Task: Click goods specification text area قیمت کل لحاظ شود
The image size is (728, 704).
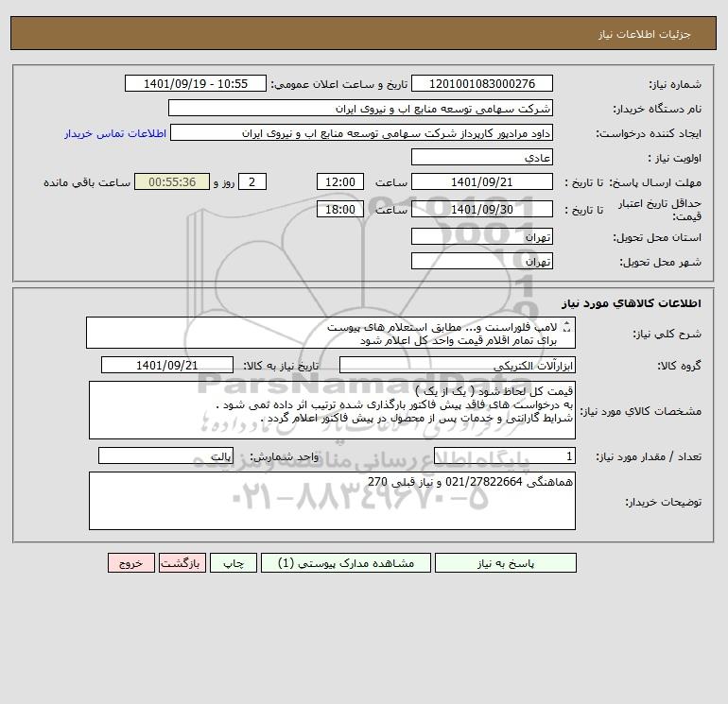Action: click(x=332, y=410)
